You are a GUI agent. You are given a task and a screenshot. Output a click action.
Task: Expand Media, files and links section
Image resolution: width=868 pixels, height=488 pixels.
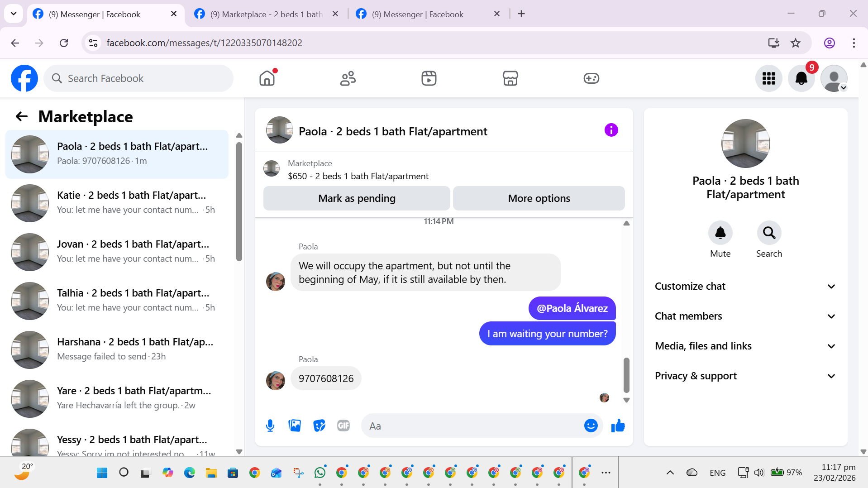coord(745,346)
